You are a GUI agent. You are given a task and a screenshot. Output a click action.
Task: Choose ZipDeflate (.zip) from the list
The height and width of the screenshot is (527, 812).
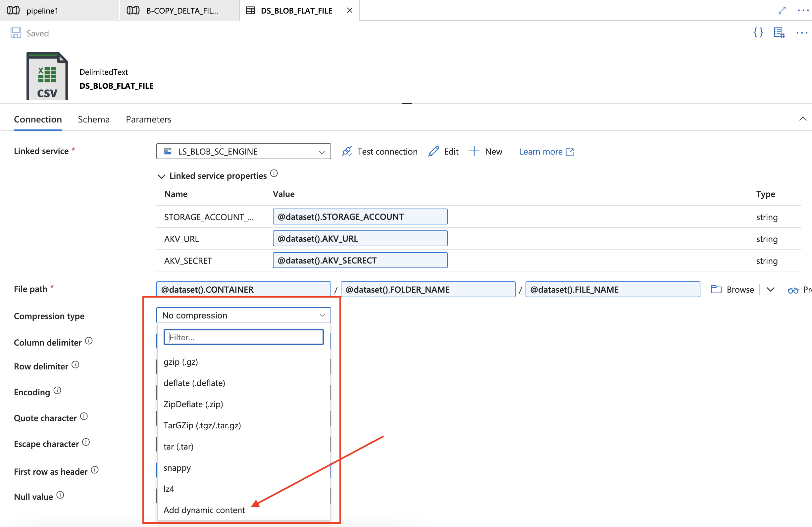click(x=193, y=404)
